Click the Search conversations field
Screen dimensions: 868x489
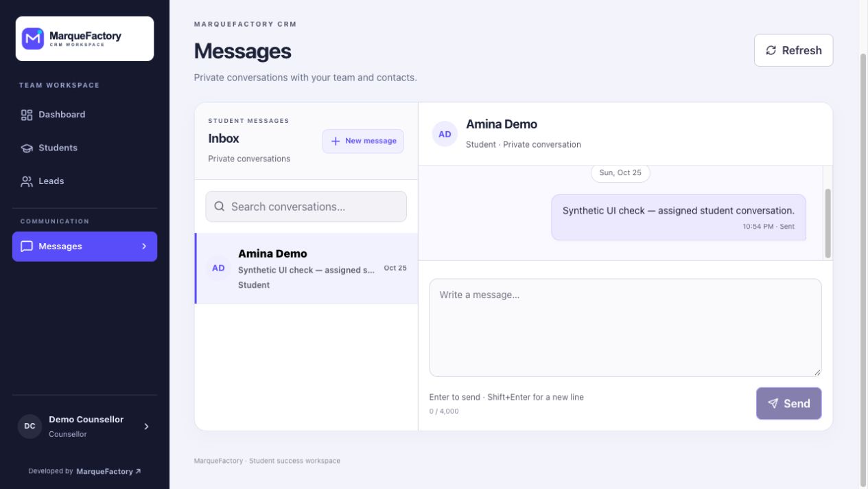click(306, 206)
